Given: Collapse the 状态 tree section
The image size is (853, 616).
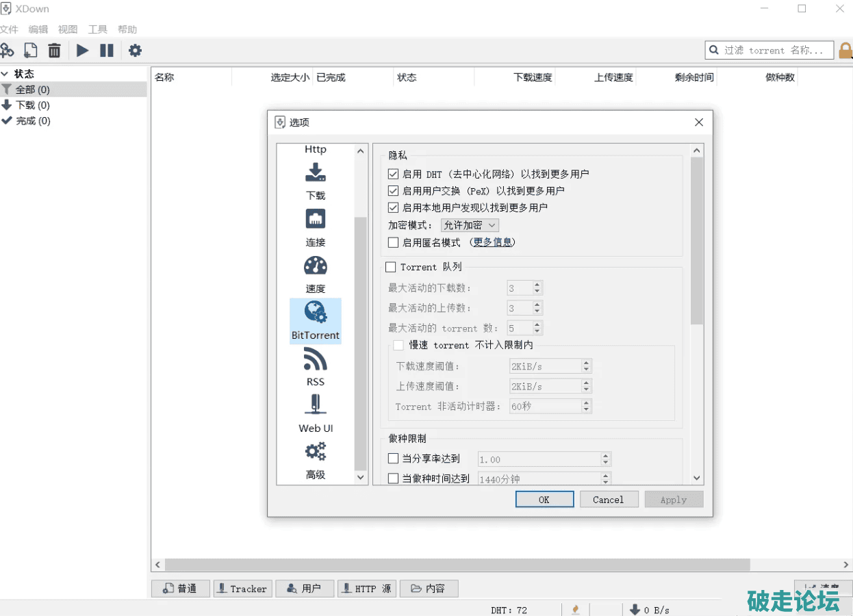Looking at the screenshot, I should [5, 74].
